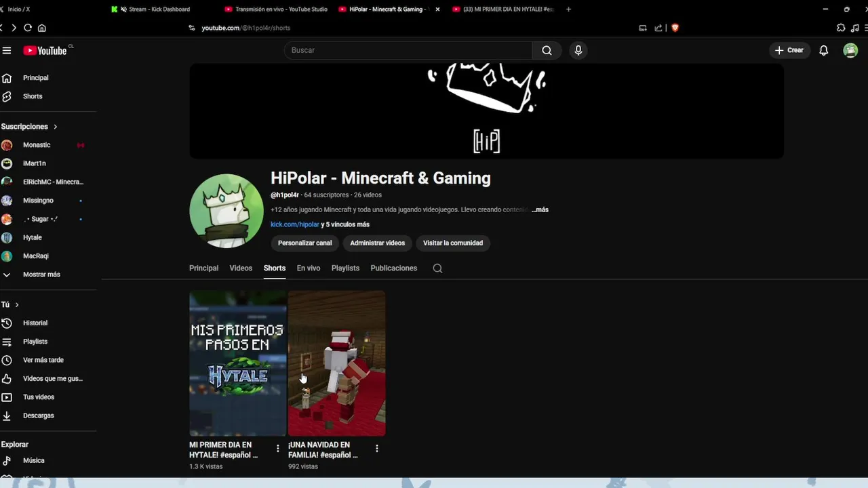Open options menu for UNA NAVIDAD short
The width and height of the screenshot is (868, 488).
tap(377, 448)
